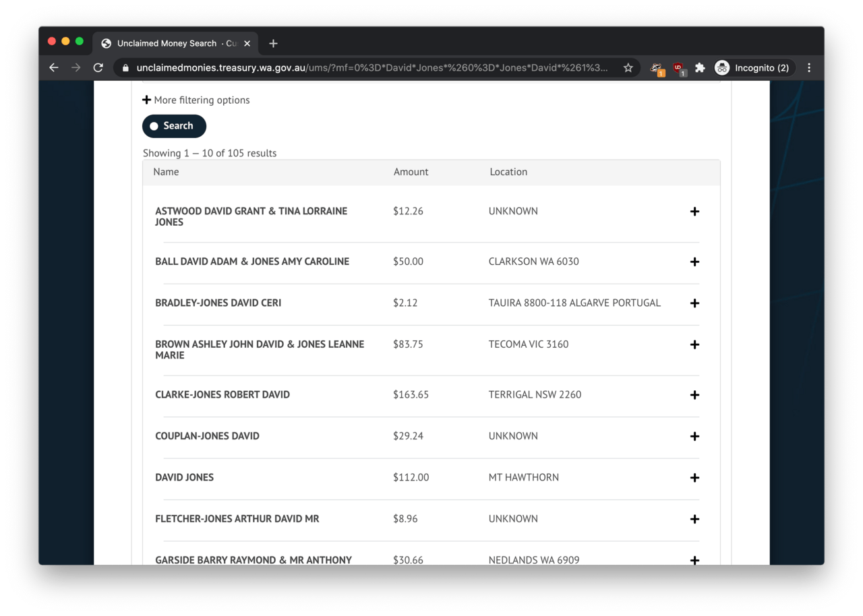Expand More filtering options

tap(196, 100)
